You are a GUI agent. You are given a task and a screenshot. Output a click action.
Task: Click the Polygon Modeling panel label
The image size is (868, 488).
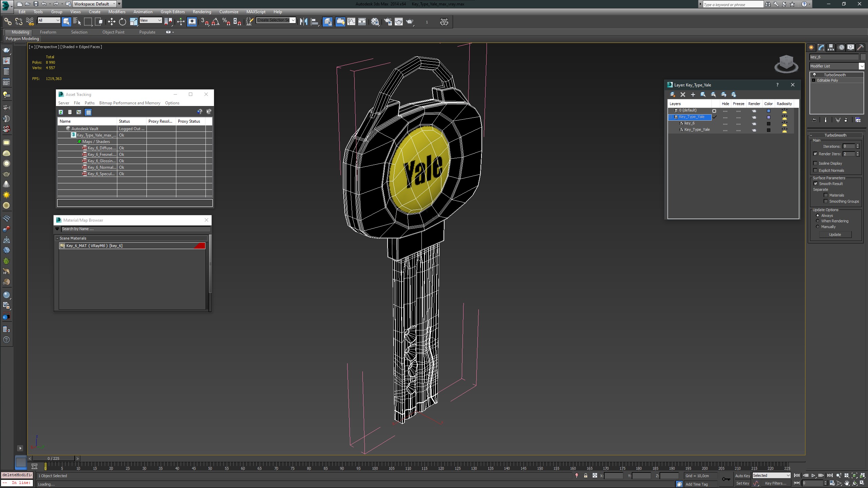click(22, 39)
